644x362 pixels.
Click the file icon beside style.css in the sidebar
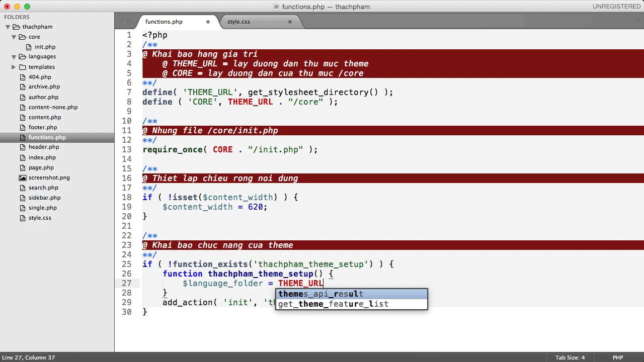(x=23, y=218)
